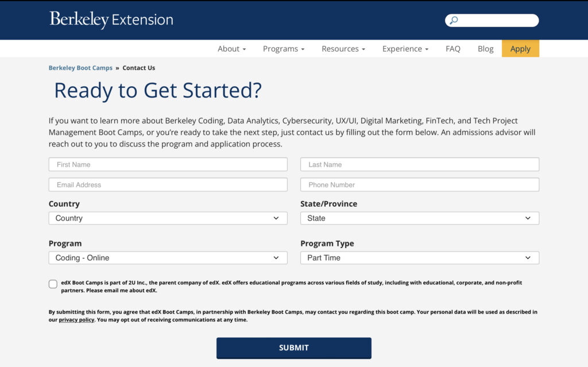Screen dimensions: 588x367
Task: Follow the Berkeley Boot Camps breadcrumb link
Action: pos(80,68)
